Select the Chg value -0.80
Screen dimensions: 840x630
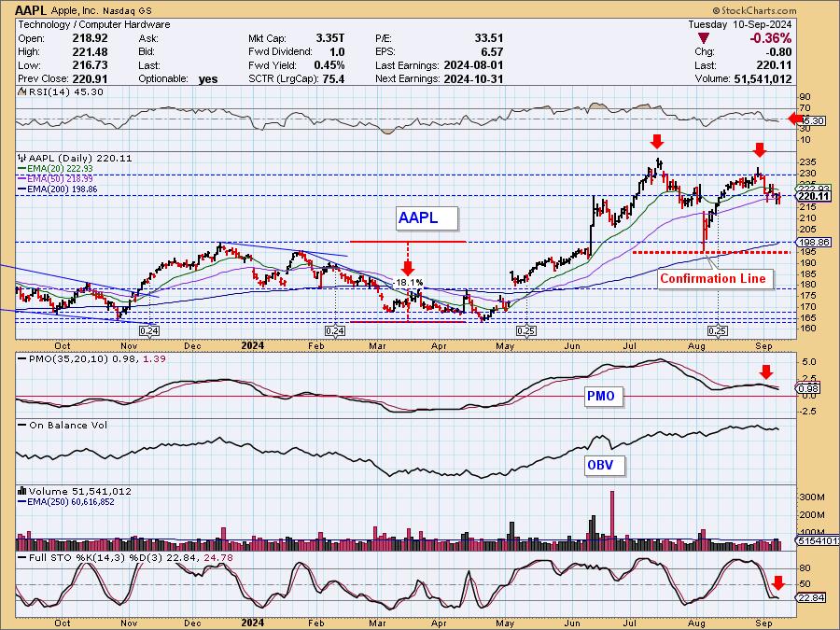coord(779,52)
